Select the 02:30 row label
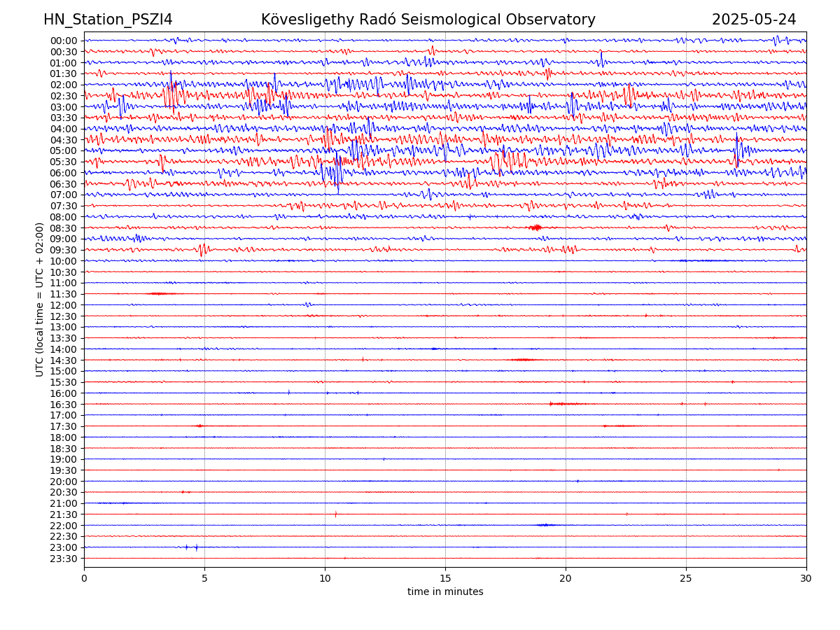 pyautogui.click(x=63, y=96)
